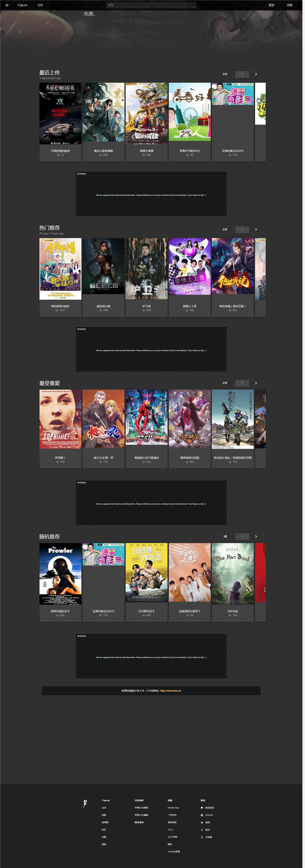This screenshot has width=305, height=868.
Task: Open The Prowler movie poster
Action: [60, 574]
